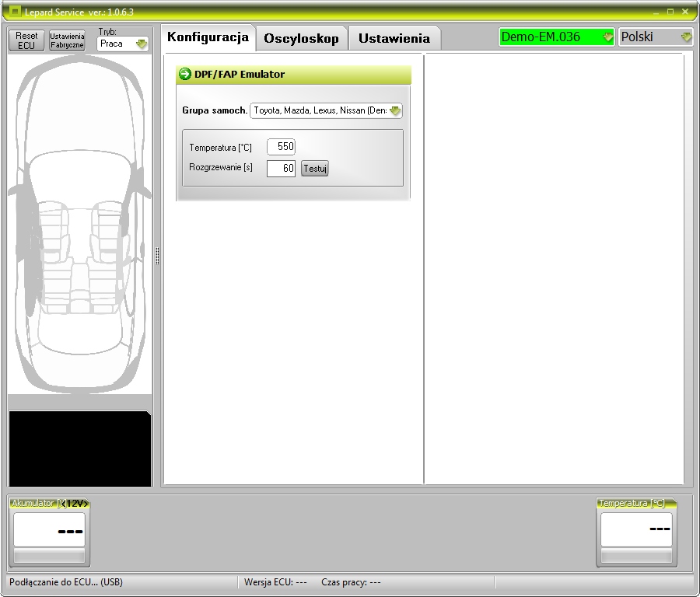This screenshot has height=597, width=700.
Task: Restore Ustawienia Fabryczne factory settings
Action: coord(67,40)
